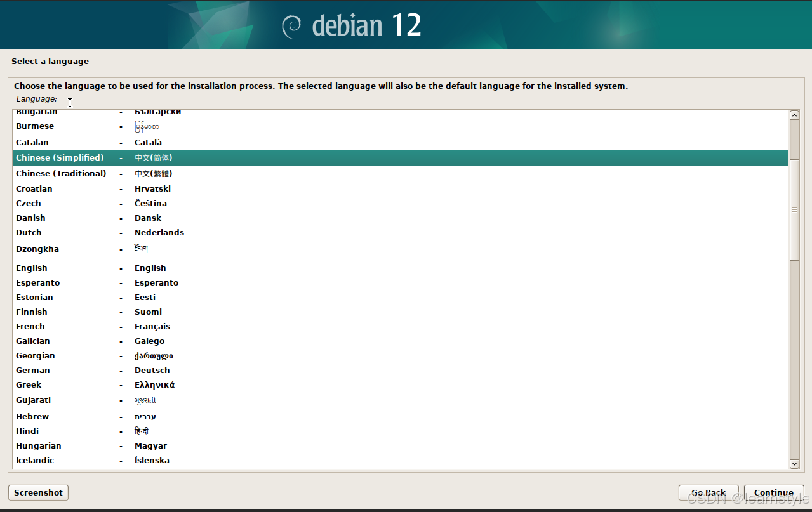Select Hungarian language row
This screenshot has width=812, height=512.
click(401, 445)
